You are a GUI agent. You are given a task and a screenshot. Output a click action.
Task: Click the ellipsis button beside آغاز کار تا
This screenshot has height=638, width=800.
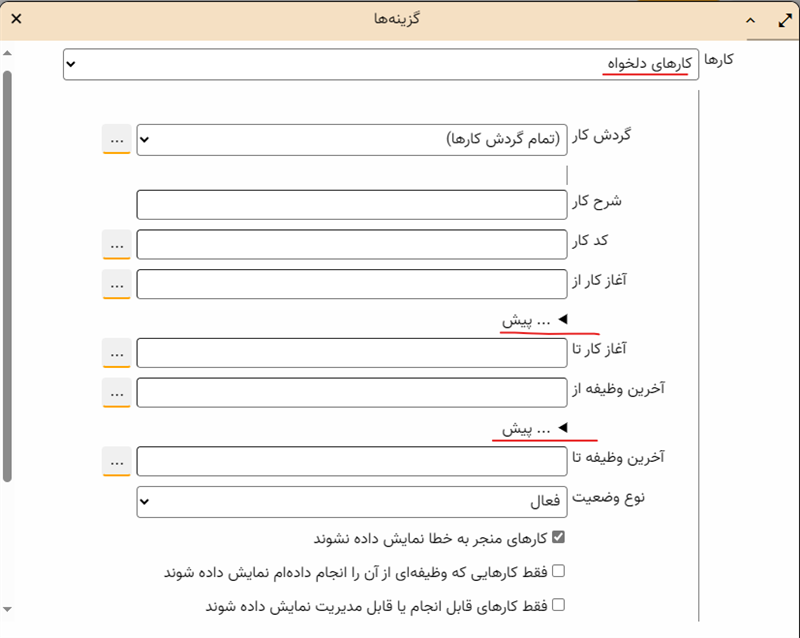point(117,353)
